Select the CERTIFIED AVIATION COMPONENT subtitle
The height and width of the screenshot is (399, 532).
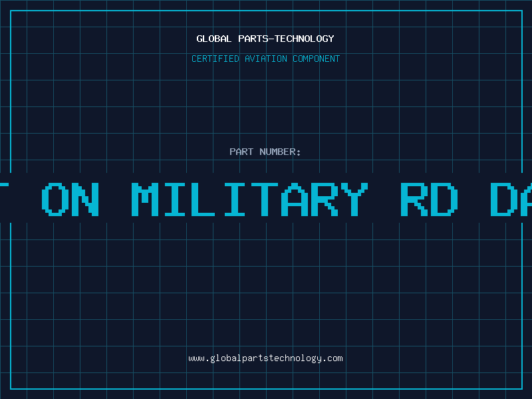coord(265,59)
